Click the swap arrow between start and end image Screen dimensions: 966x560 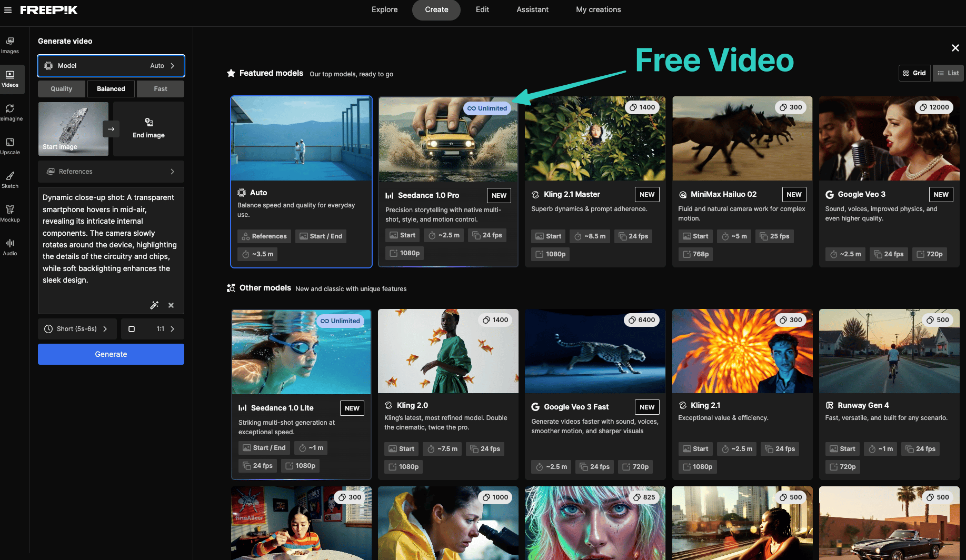[x=111, y=129]
